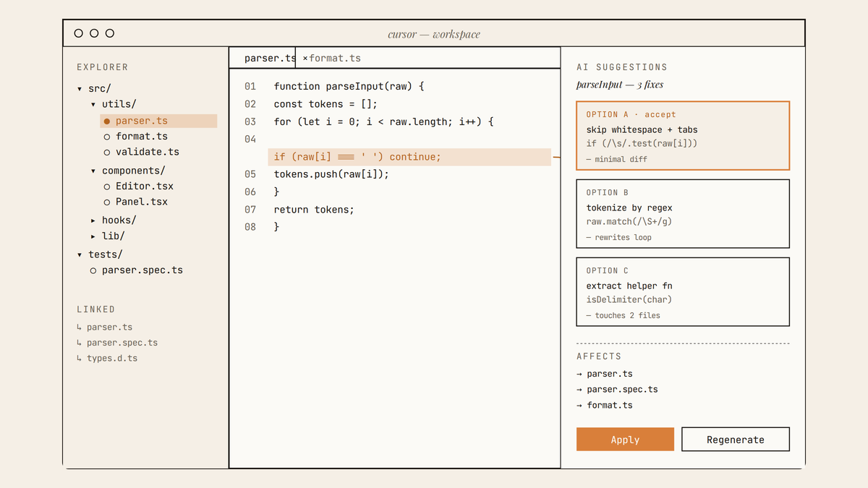Place cursor on 'const tokens = [];' line
Image resolution: width=868 pixels, height=488 pixels.
(325, 104)
